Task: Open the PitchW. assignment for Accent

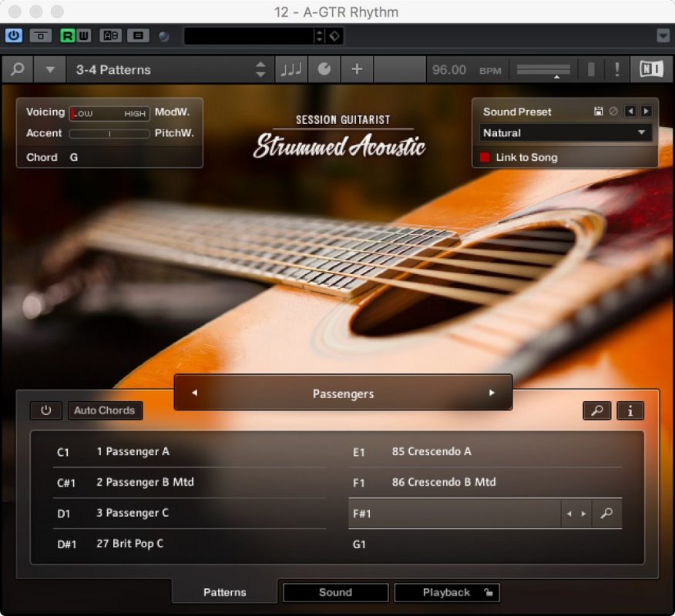Action: click(x=174, y=133)
